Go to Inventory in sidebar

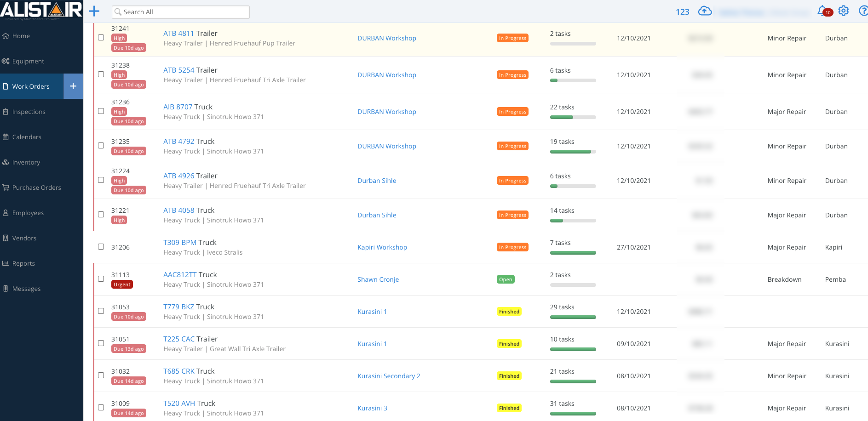(x=26, y=162)
